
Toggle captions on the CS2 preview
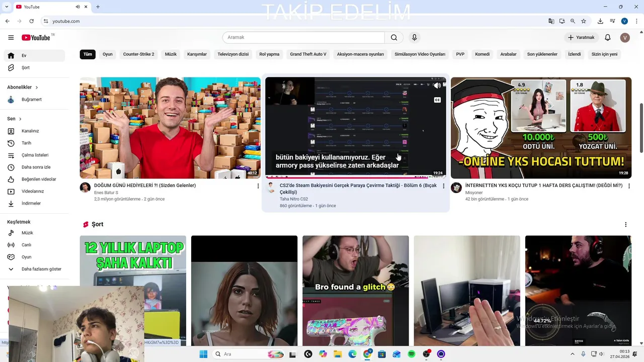click(437, 100)
